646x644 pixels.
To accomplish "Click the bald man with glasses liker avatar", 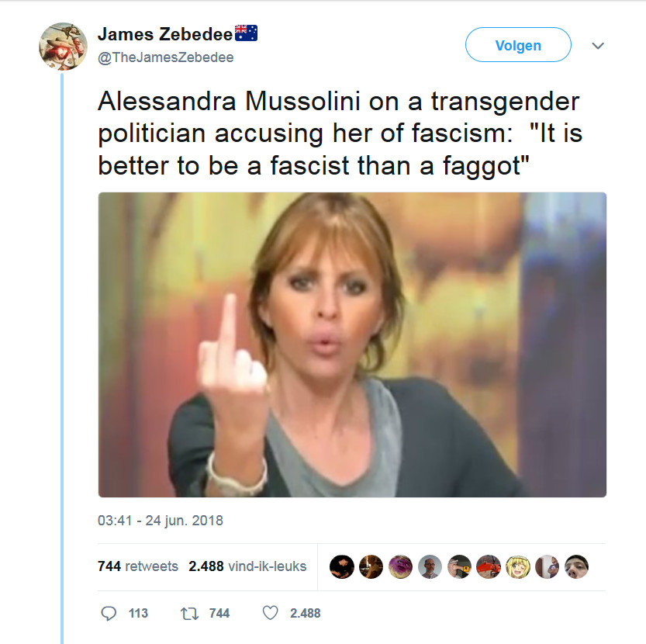I will point(430,566).
